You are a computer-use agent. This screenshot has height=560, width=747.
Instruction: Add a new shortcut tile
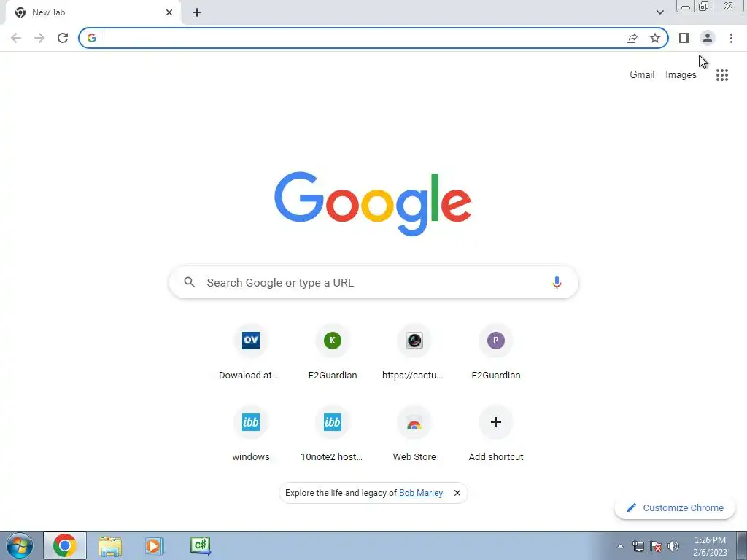tap(496, 435)
